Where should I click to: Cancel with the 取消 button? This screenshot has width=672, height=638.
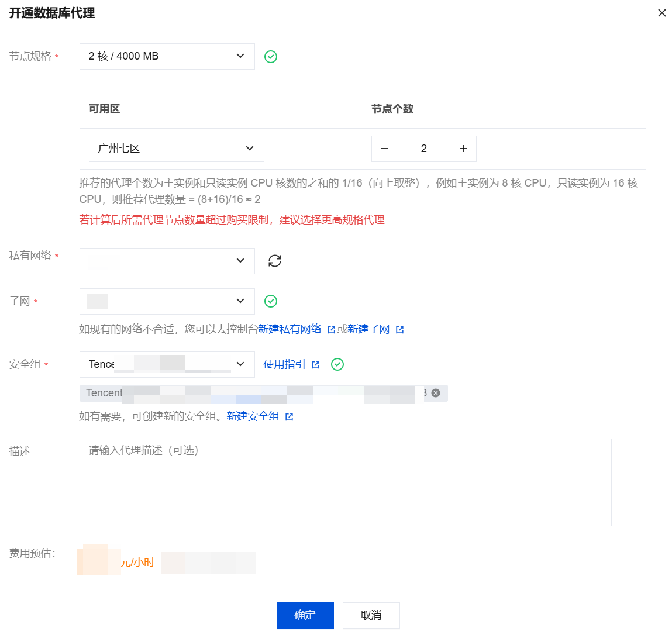pyautogui.click(x=371, y=615)
